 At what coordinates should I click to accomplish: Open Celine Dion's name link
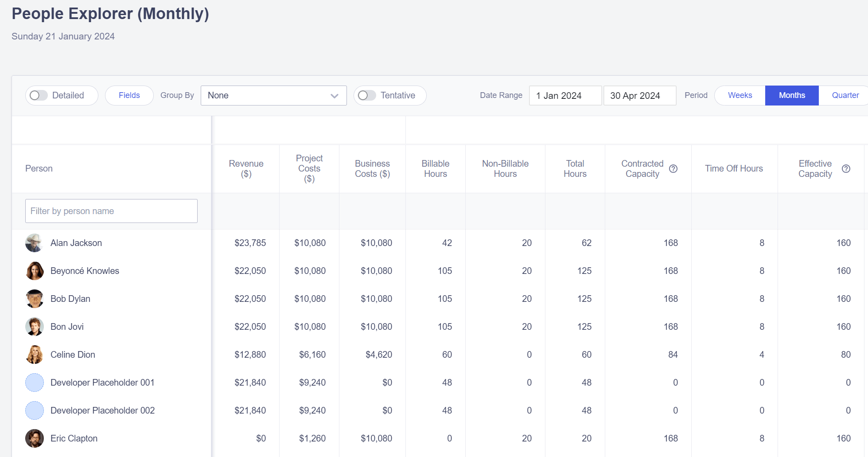(73, 355)
